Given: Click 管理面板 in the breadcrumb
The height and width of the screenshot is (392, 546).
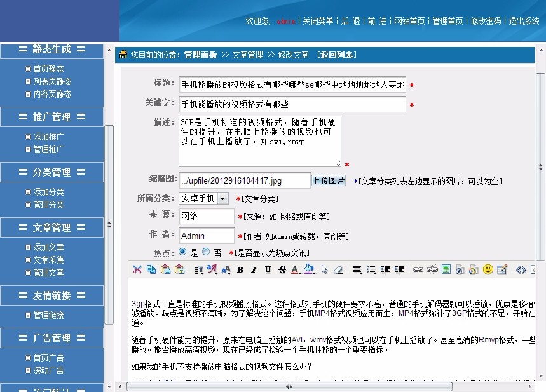Looking at the screenshot, I should [x=200, y=55].
